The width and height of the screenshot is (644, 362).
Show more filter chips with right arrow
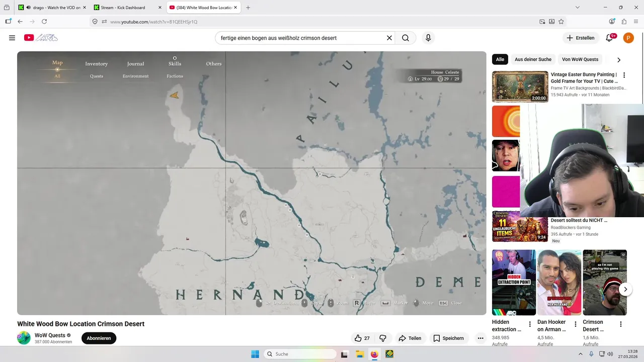point(619,59)
